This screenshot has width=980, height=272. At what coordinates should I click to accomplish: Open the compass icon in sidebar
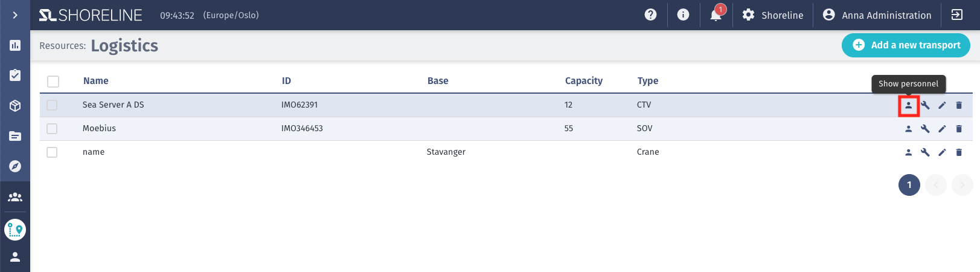[15, 166]
